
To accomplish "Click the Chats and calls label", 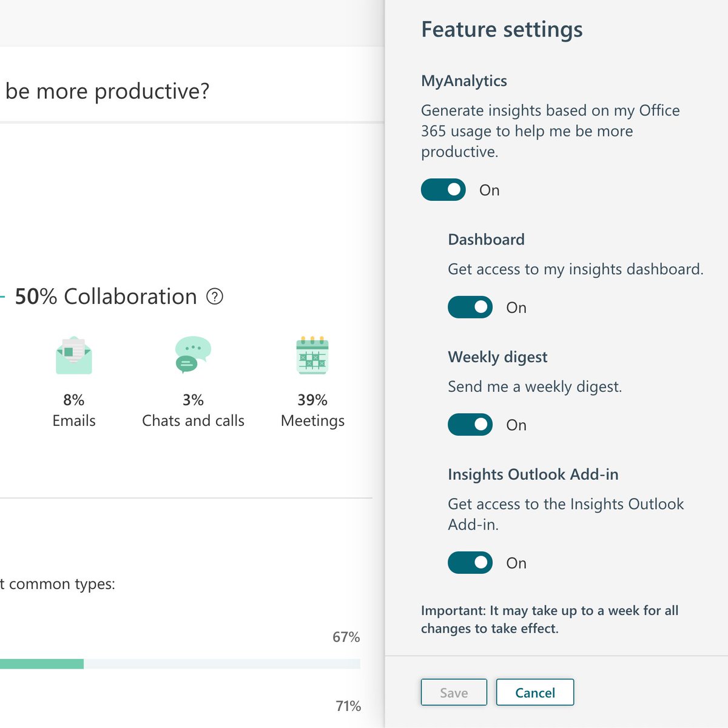I will tap(193, 420).
